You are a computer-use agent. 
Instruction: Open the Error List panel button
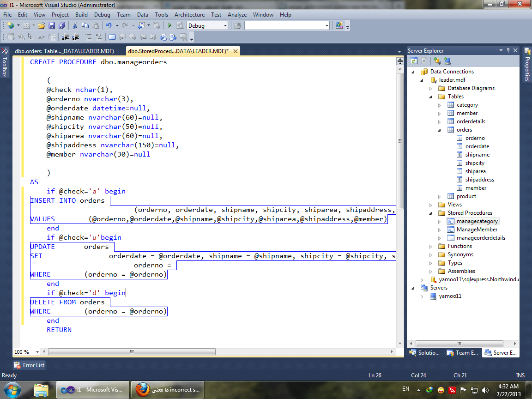29,365
